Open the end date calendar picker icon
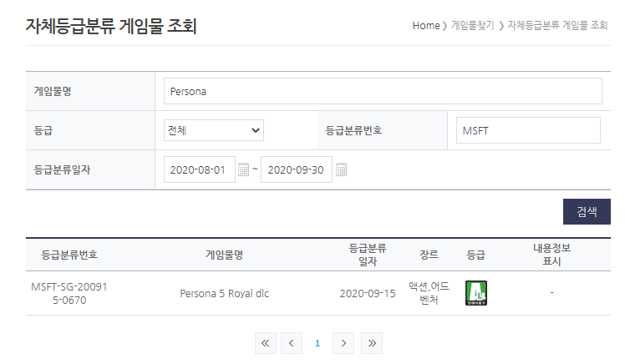This screenshot has width=625, height=364. pos(341,169)
